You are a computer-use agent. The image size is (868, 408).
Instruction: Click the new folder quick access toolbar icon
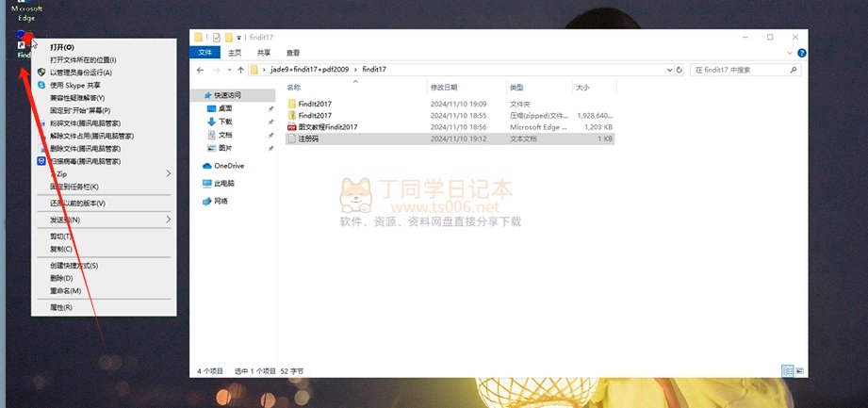[228, 38]
